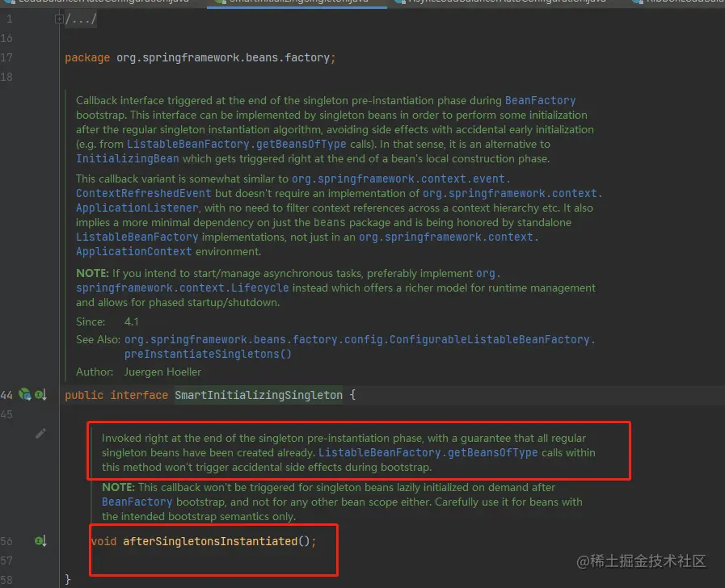
Task: Show implementing methods icon on line 56
Action: tap(40, 541)
